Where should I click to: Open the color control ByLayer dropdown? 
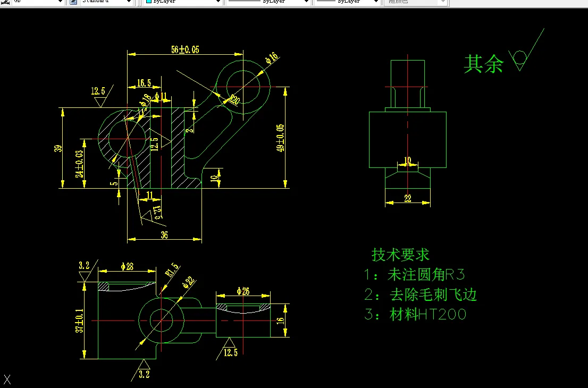[218, 2]
